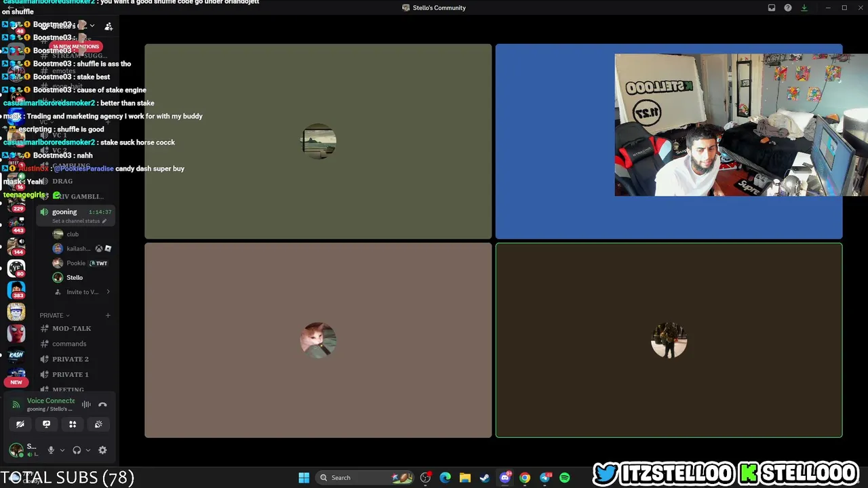Toggle the camera on in voice panel
This screenshot has width=868, height=488.
(20, 424)
